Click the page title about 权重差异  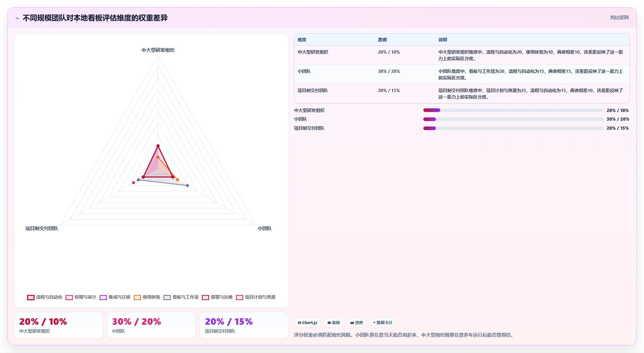(x=95, y=18)
